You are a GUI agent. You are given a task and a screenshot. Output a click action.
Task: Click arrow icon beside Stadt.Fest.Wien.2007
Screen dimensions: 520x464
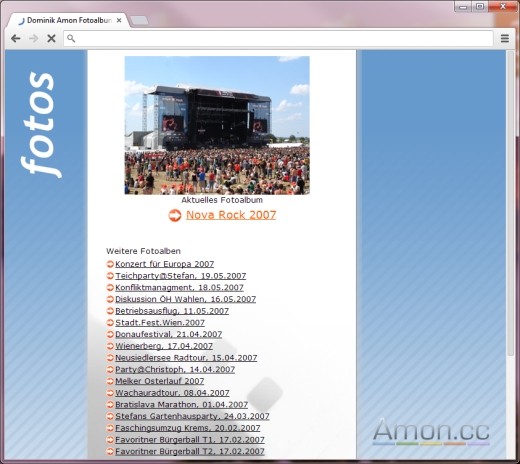click(110, 323)
